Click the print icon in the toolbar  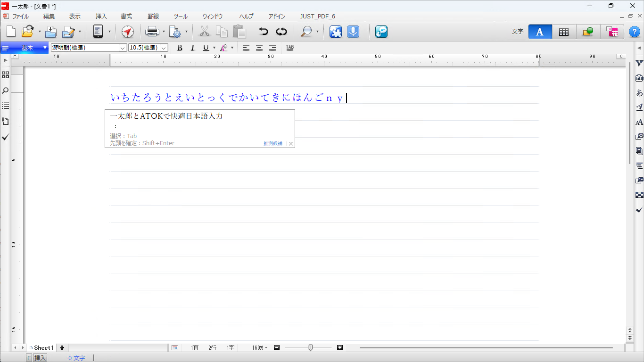152,32
